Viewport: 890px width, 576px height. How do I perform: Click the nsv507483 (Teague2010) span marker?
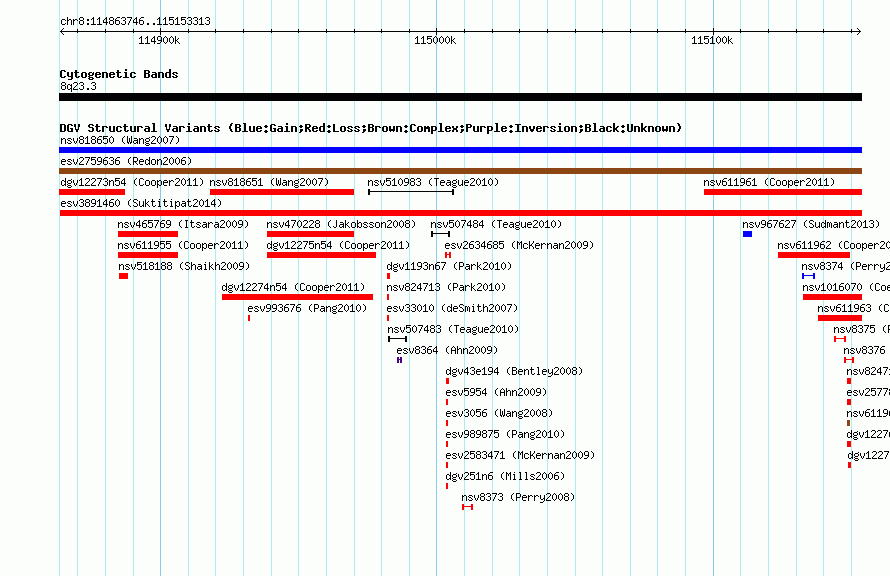[397, 339]
